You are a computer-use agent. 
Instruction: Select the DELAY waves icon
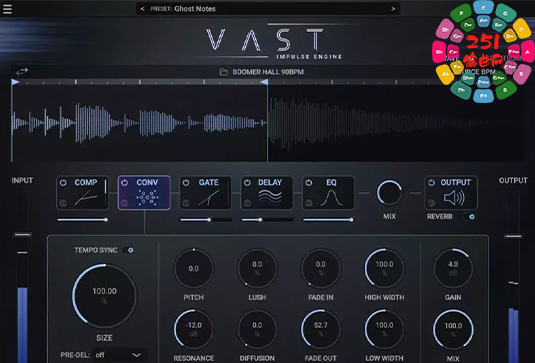270,197
